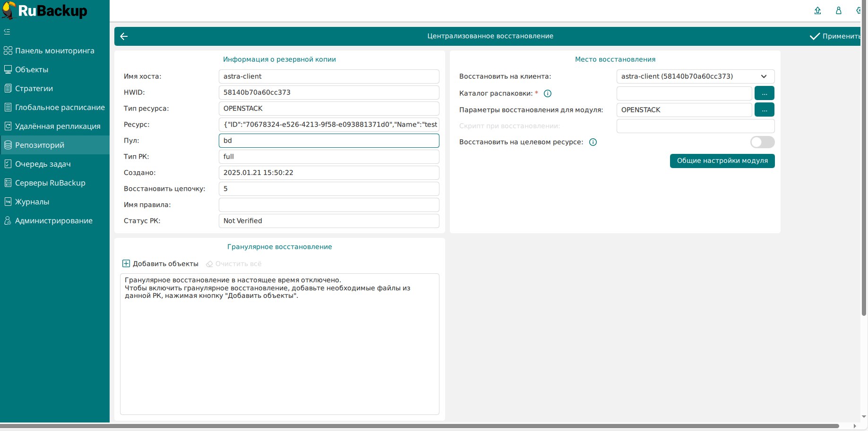The width and height of the screenshot is (868, 431).
Task: Click the Серверы RuBackup sidebar icon
Action: [x=8, y=183]
